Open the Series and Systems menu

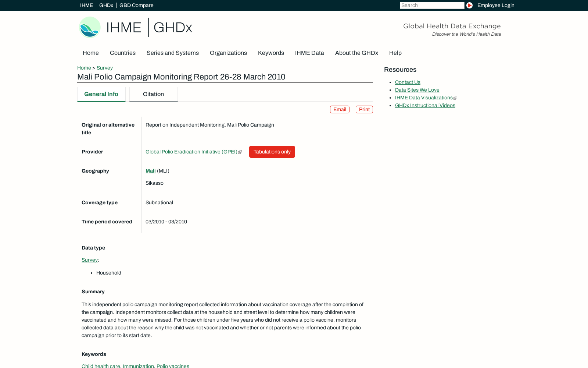click(173, 53)
